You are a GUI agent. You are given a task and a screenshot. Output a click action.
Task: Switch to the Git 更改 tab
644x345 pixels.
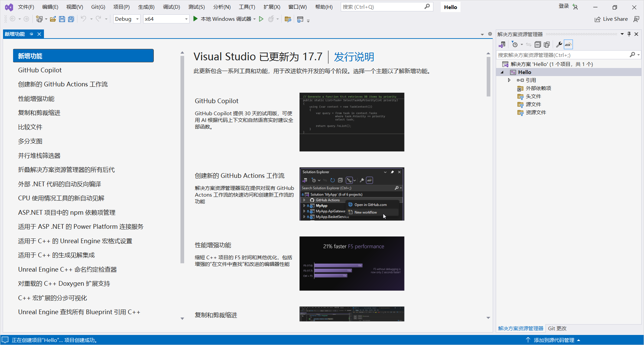[x=557, y=328]
